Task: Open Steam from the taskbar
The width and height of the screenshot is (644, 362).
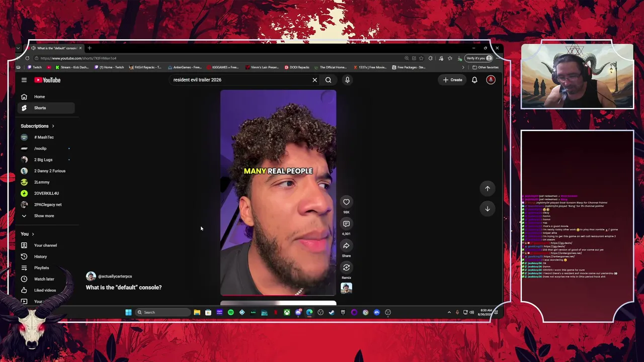Action: click(332, 312)
